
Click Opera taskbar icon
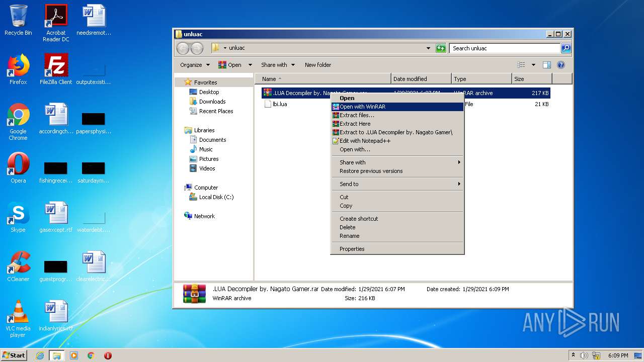point(108,355)
